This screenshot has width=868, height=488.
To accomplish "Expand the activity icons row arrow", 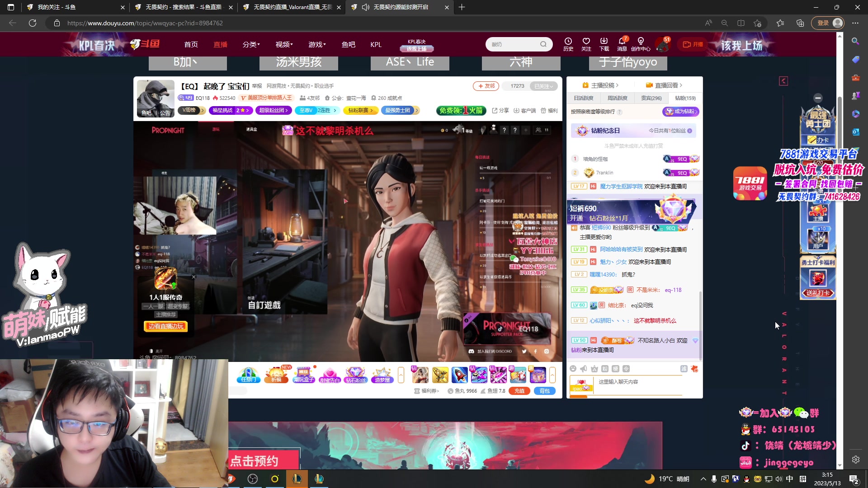I will tap(401, 375).
